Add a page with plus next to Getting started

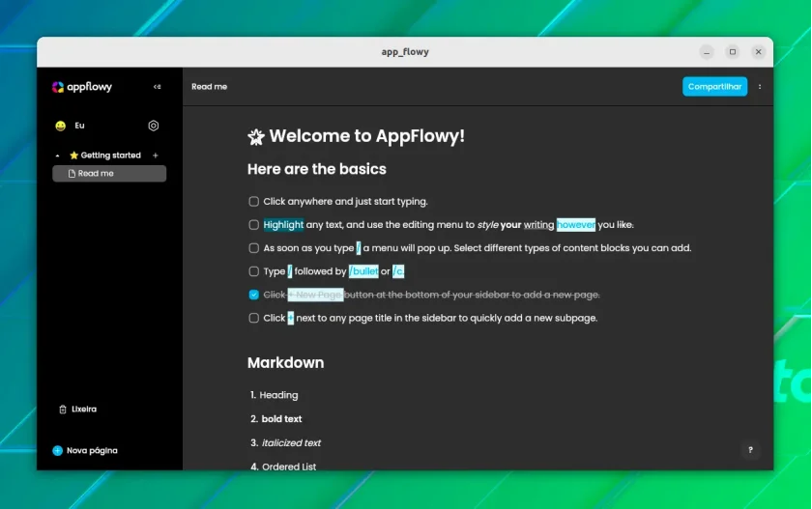[x=156, y=156]
